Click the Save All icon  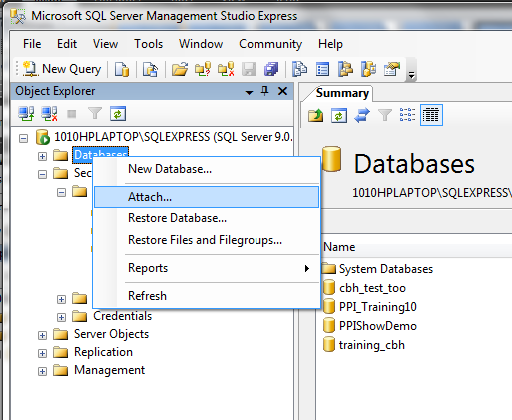click(x=271, y=69)
